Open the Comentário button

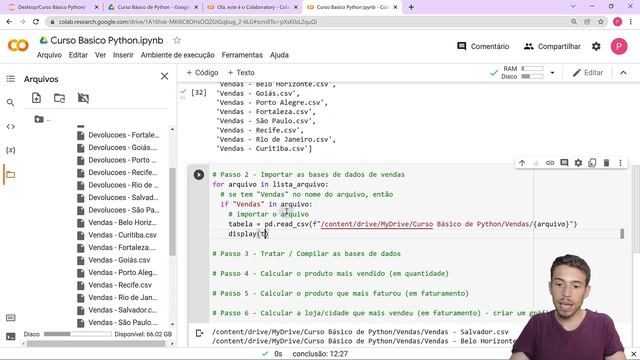[483, 47]
